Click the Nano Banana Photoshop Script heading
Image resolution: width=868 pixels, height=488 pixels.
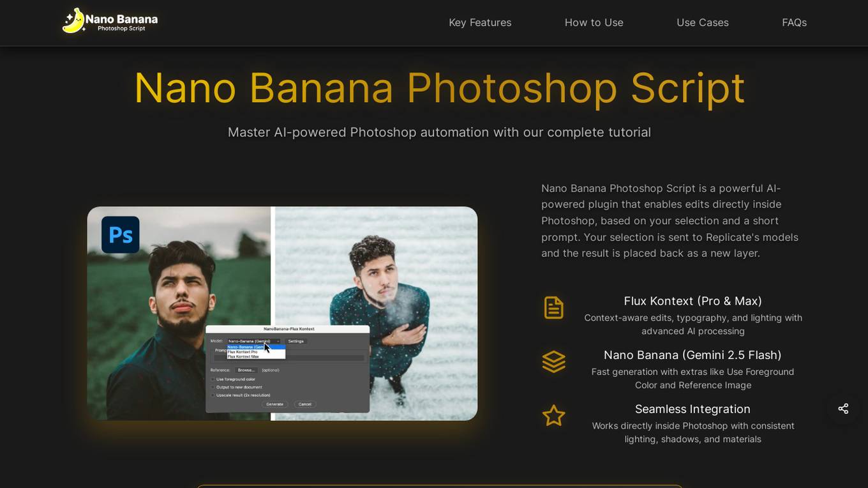440,88
